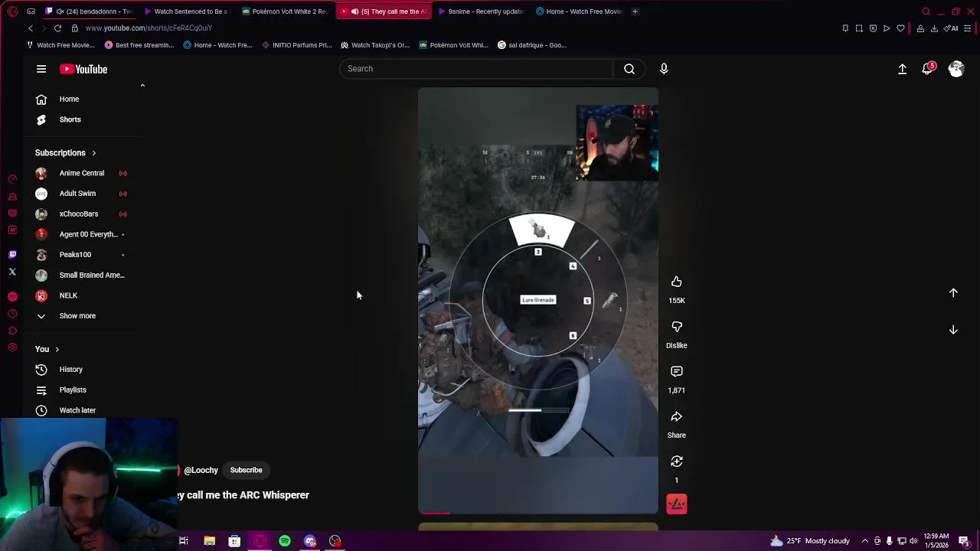Remix this Short
980x551 pixels.
677,461
